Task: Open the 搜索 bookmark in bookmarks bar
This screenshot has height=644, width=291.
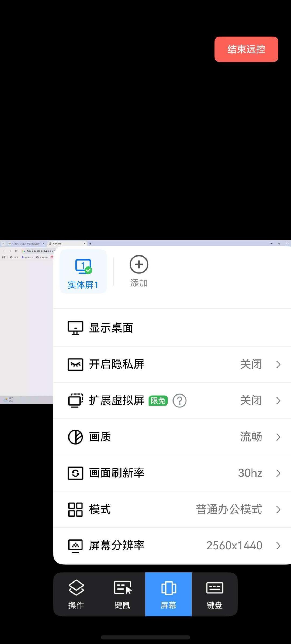Action: (14, 257)
